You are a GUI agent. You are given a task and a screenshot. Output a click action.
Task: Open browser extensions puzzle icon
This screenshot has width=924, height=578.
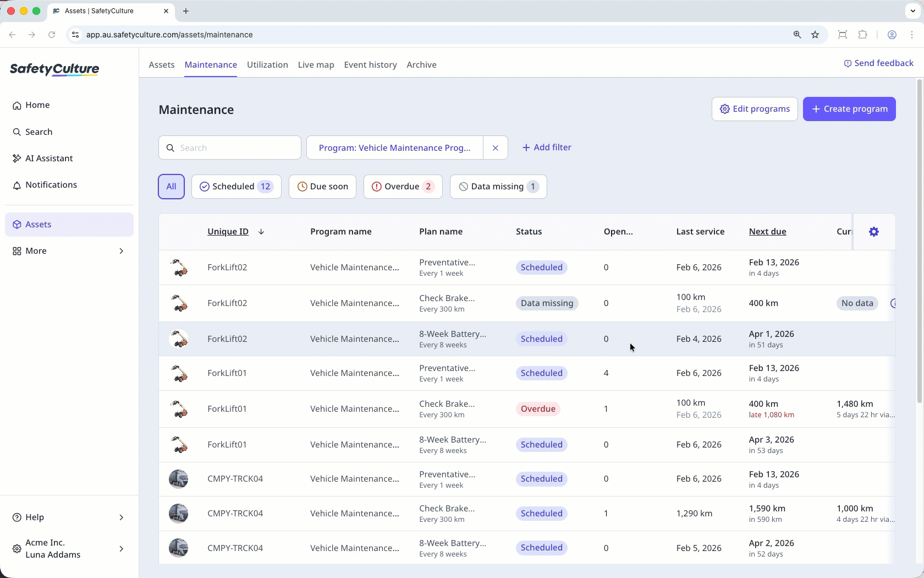click(x=862, y=35)
